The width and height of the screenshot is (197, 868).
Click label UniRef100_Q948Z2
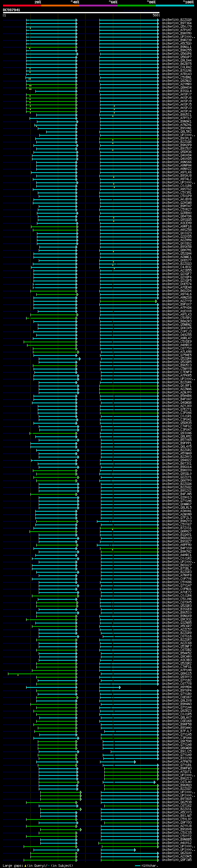pos(177,460)
